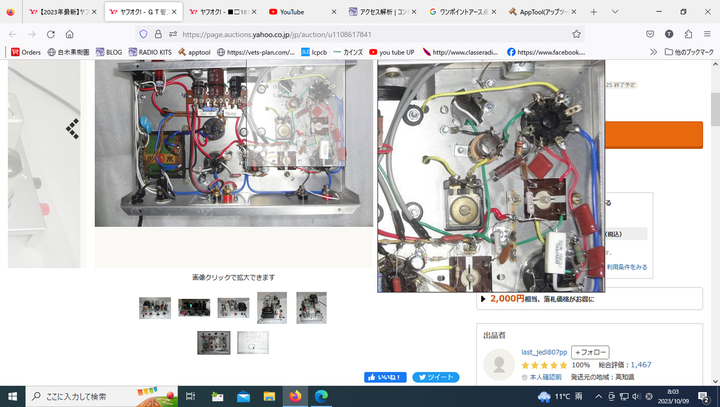Viewport: 720px width, 407px height.
Task: Open the Firefox hamburger application menu
Action: pyautogui.click(x=707, y=33)
